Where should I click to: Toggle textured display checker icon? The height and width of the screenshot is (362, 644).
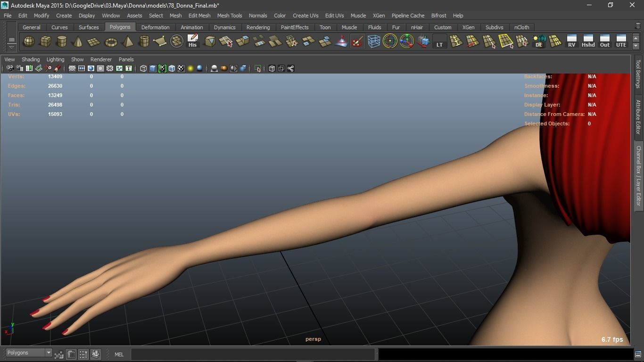click(x=181, y=68)
